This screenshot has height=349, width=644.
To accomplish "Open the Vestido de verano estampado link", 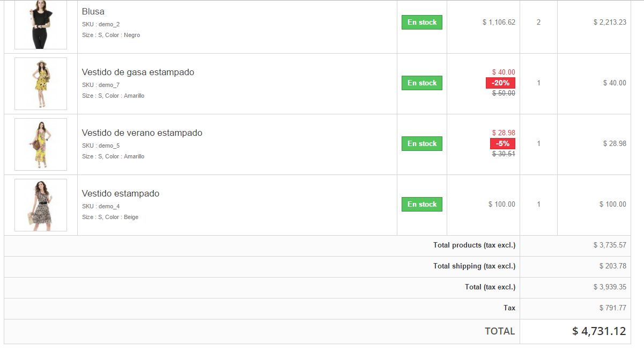I will pos(142,133).
